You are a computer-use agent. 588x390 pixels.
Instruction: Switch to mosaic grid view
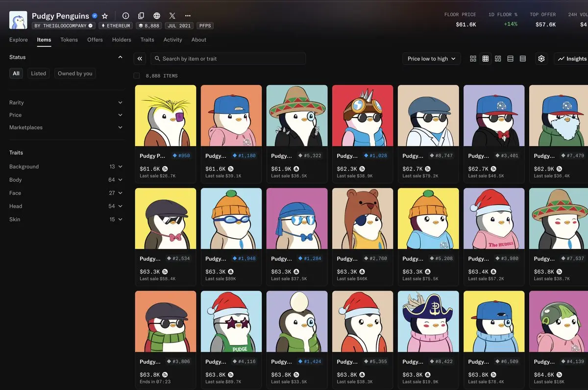pyautogui.click(x=498, y=59)
